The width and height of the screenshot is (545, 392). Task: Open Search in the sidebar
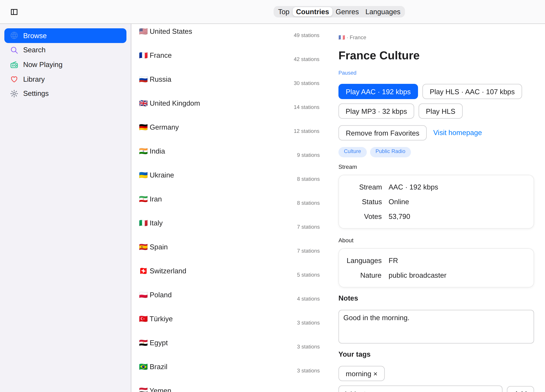pyautogui.click(x=65, y=50)
